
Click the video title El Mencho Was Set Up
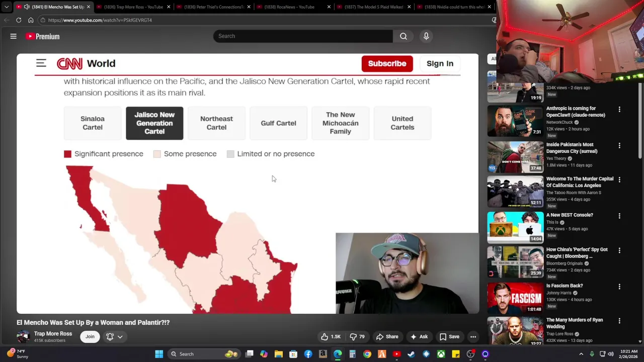93,322
